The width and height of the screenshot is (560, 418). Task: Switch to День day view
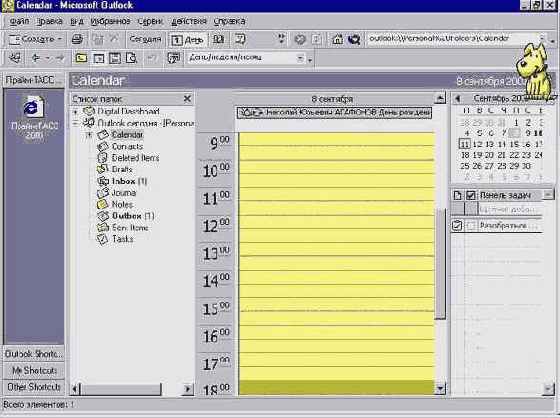188,39
